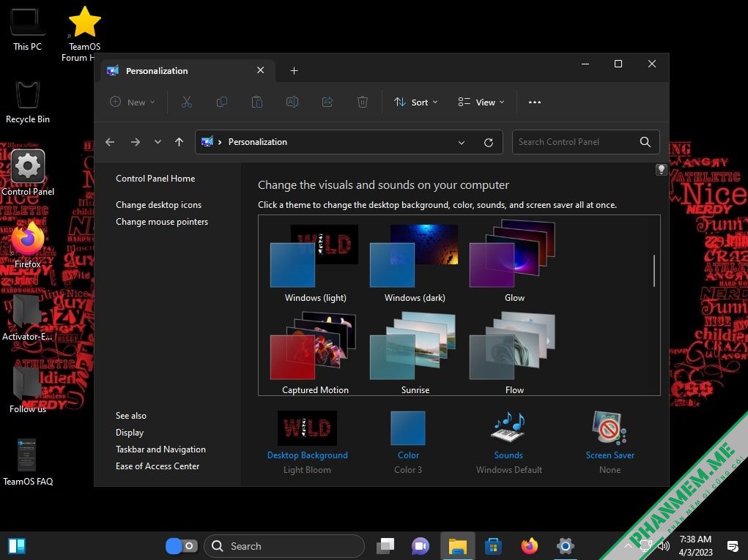The width and height of the screenshot is (748, 560).
Task: Click the Paste clipboard icon
Action: click(x=256, y=102)
